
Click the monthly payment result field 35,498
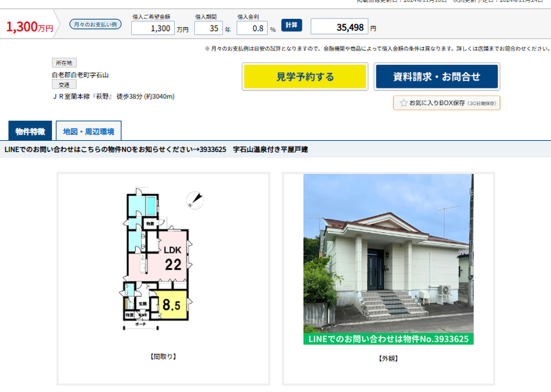(338, 27)
